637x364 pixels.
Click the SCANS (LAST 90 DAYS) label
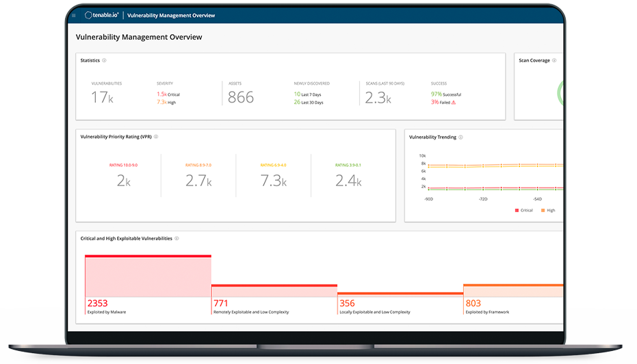click(x=385, y=83)
